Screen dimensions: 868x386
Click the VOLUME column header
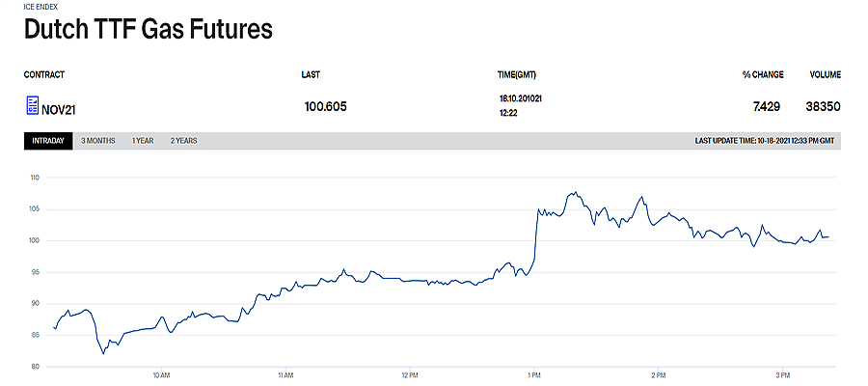click(x=825, y=74)
